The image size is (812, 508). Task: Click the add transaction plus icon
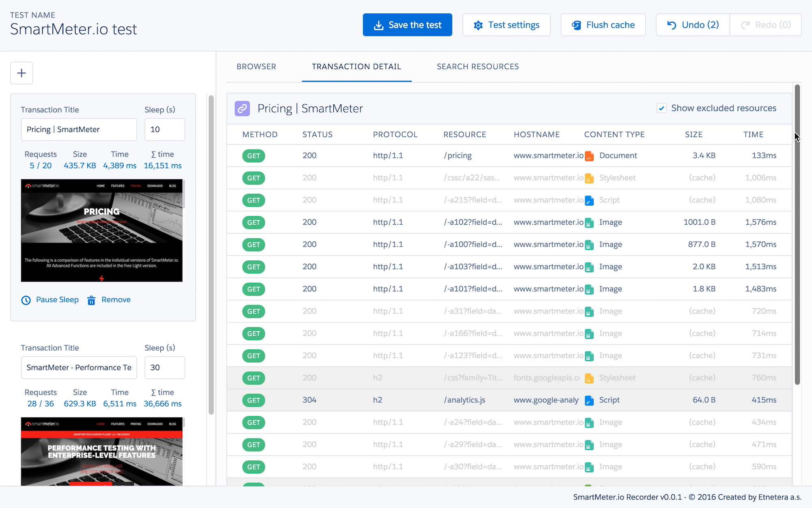click(x=21, y=73)
